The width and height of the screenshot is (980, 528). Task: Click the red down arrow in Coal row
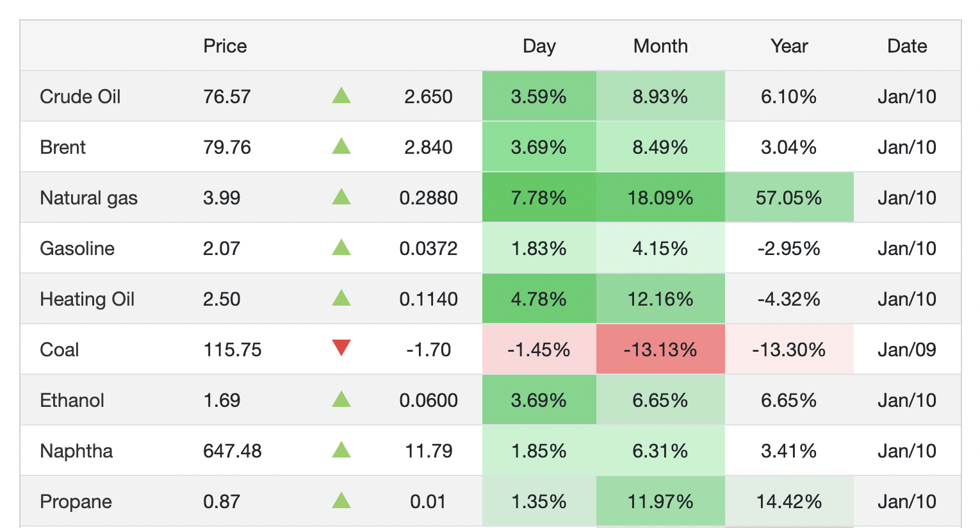click(x=341, y=348)
